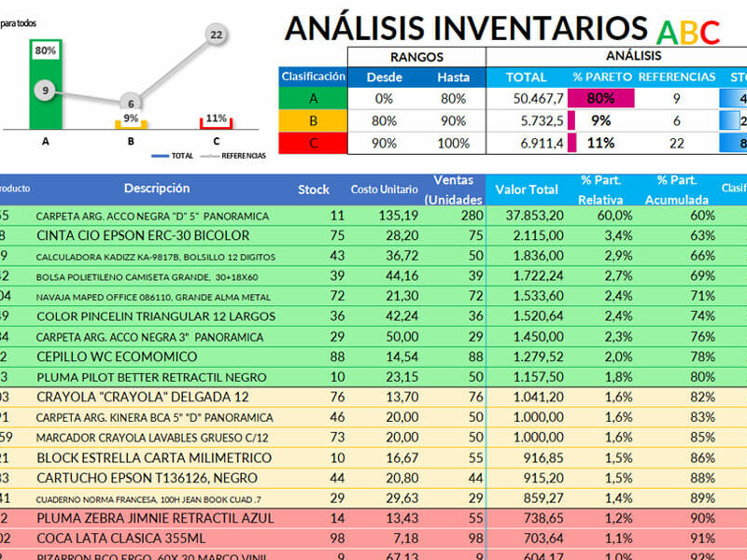
Task: Select the red C classification cell
Action: tap(313, 143)
